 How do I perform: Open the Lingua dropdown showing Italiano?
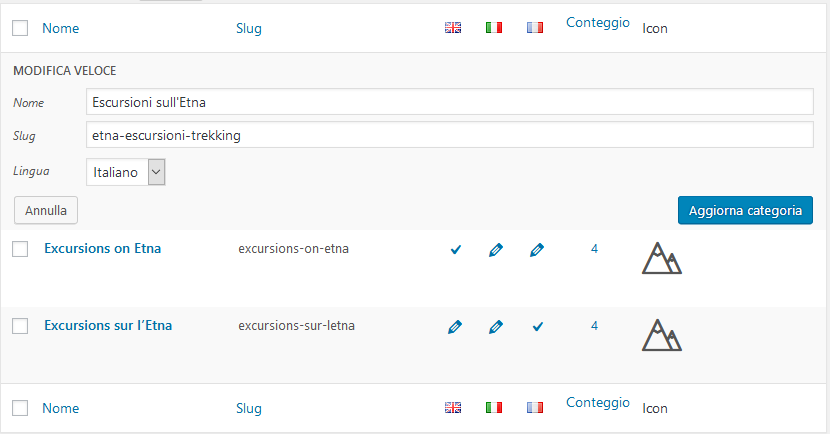(125, 172)
